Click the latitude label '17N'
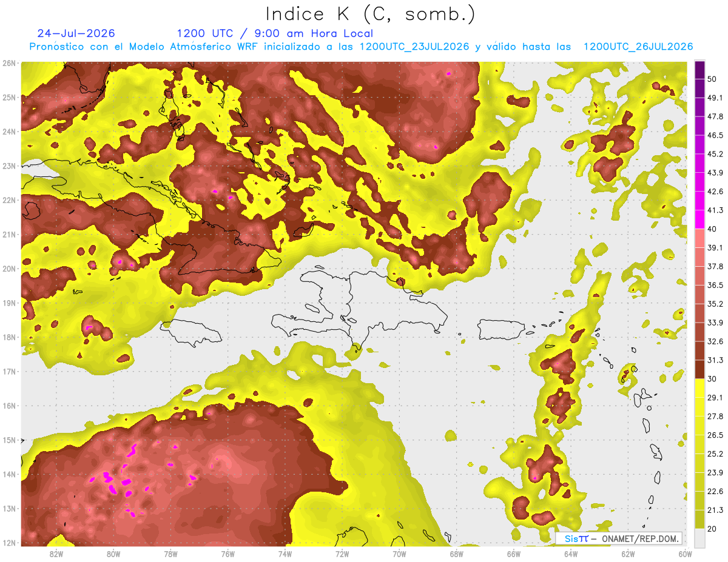The width and height of the screenshot is (728, 562). point(9,372)
